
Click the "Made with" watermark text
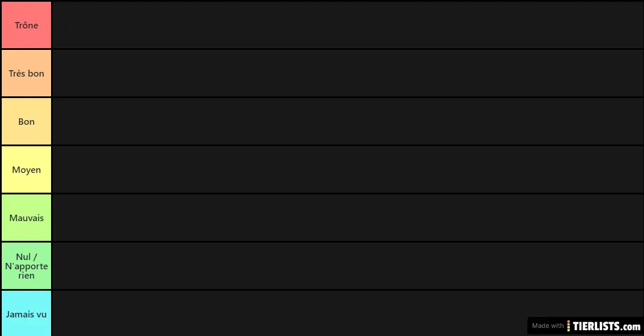548,326
